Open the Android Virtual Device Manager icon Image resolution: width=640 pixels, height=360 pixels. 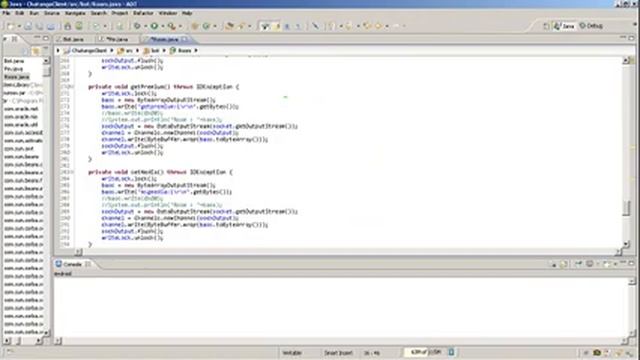pos(79,26)
